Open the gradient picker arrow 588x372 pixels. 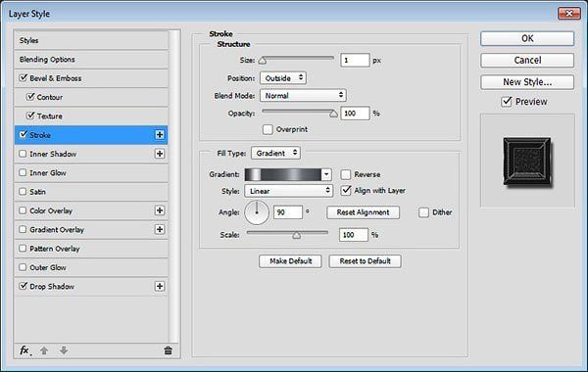326,174
